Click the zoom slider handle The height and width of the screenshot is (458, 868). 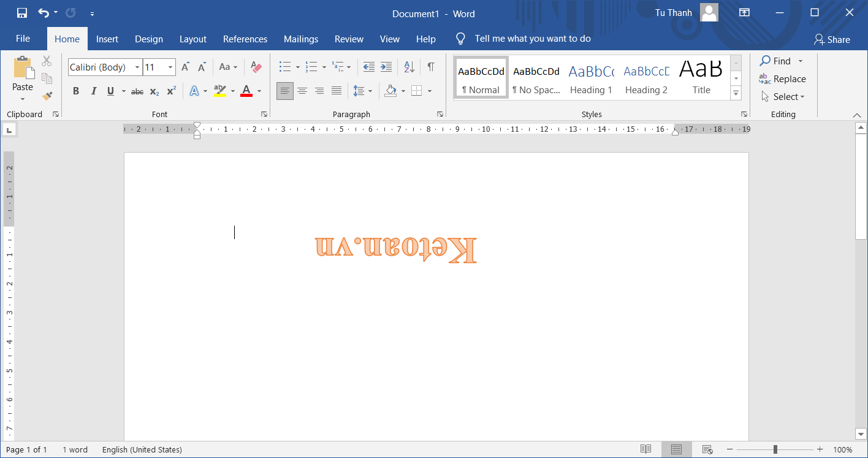point(775,449)
